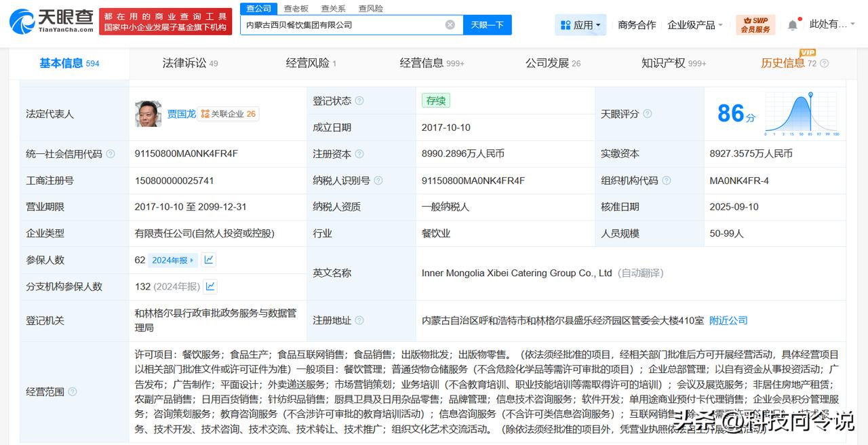The height and width of the screenshot is (445, 868).
Task: Switch to 查风险 search tab
Action: [371, 8]
